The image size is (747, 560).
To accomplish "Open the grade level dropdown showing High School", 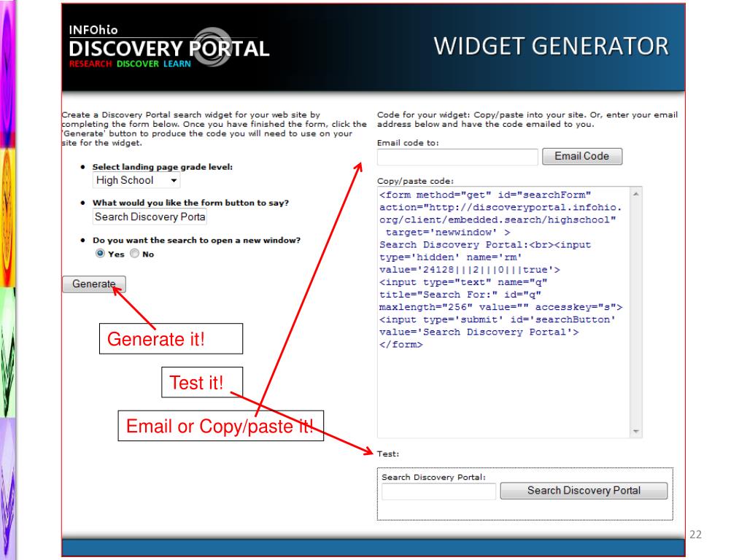I will pos(136,181).
